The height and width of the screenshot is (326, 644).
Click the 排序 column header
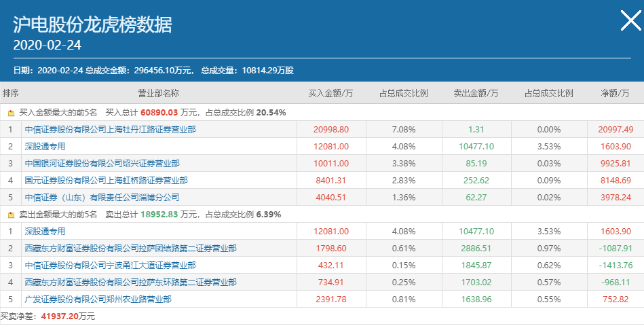click(11, 93)
